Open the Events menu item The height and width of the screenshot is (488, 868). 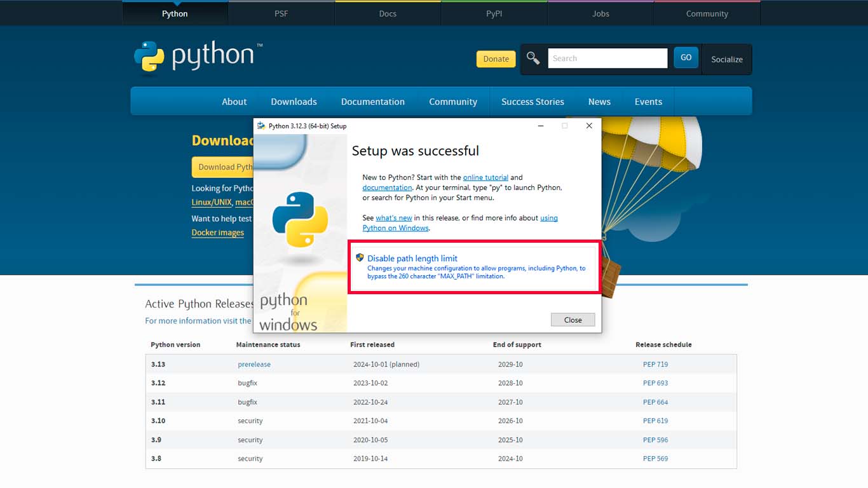coord(648,102)
